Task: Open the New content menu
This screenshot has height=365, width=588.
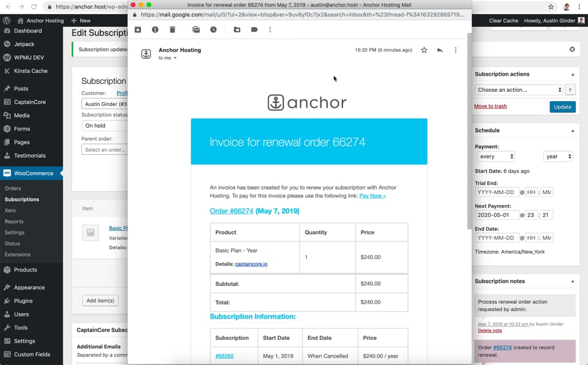Action: click(x=81, y=21)
